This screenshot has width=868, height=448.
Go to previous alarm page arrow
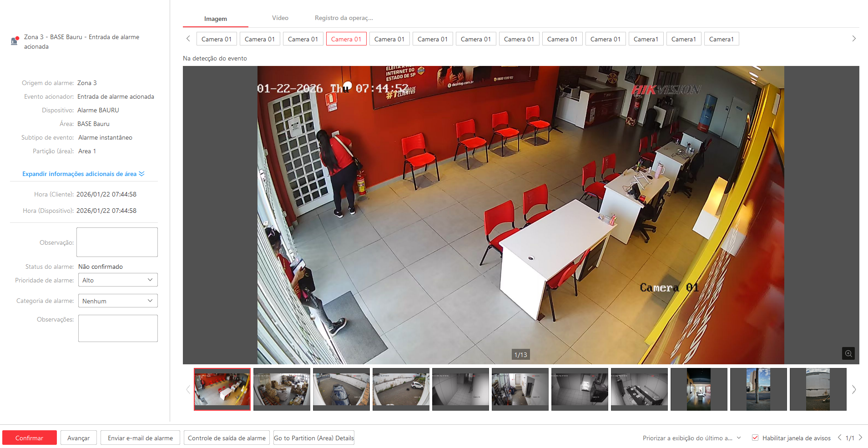click(839, 438)
